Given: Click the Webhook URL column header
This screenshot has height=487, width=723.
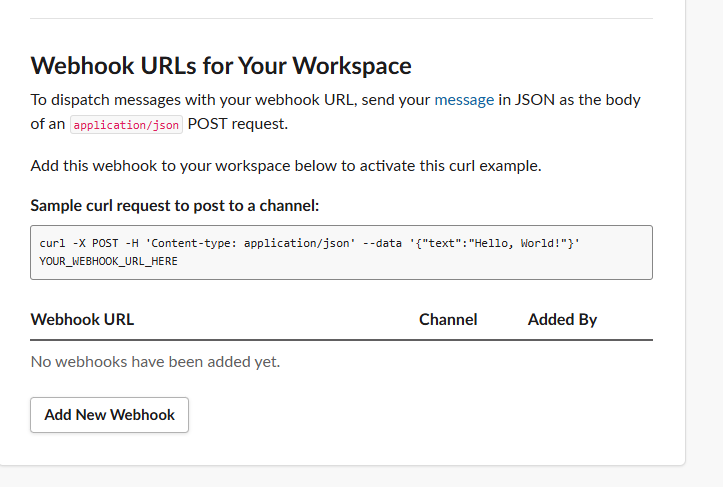Looking at the screenshot, I should (82, 320).
